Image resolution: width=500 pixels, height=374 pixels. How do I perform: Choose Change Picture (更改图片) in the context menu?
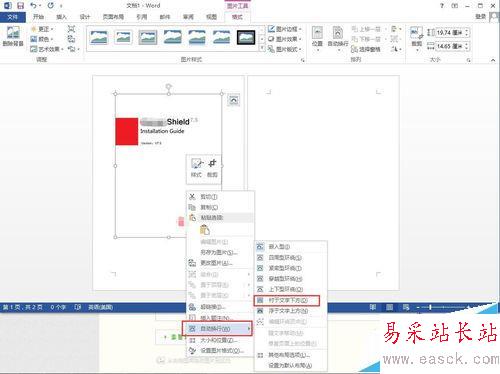pos(220,263)
